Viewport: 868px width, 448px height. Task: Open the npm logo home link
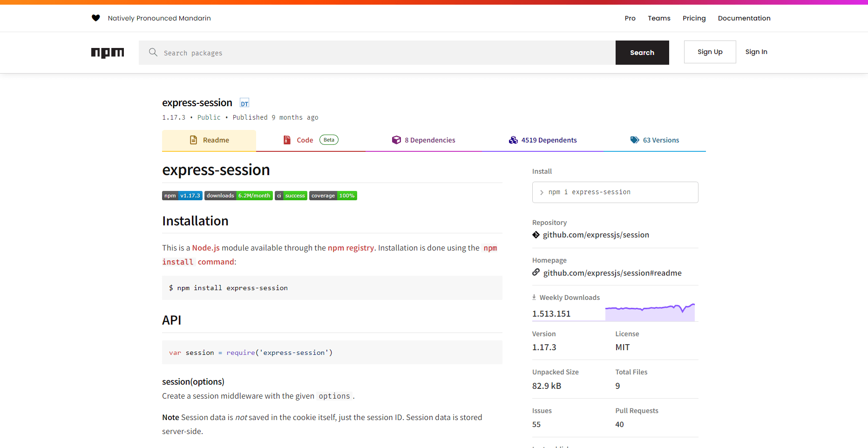(108, 53)
